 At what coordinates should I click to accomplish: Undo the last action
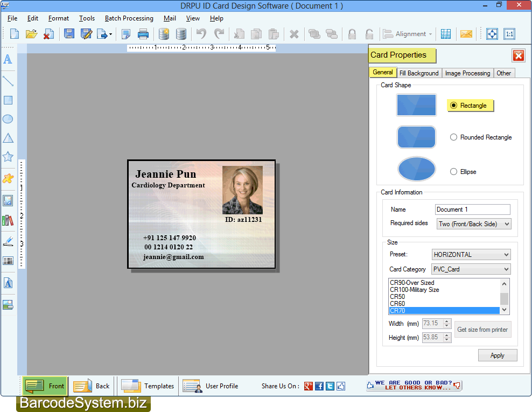pos(201,34)
